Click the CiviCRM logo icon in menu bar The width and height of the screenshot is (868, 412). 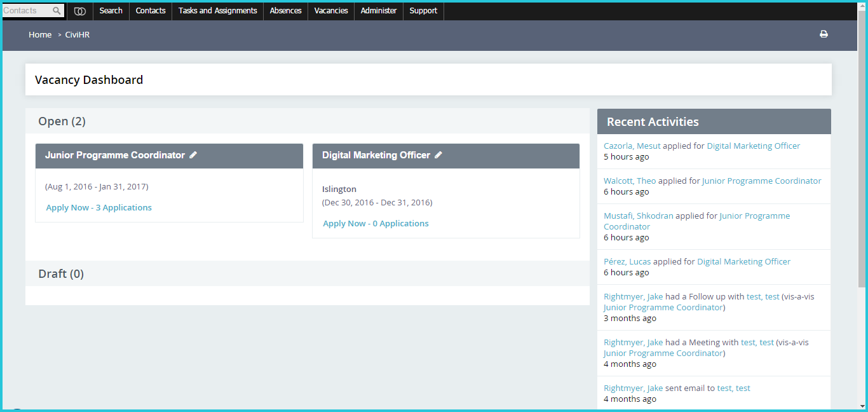pos(80,11)
